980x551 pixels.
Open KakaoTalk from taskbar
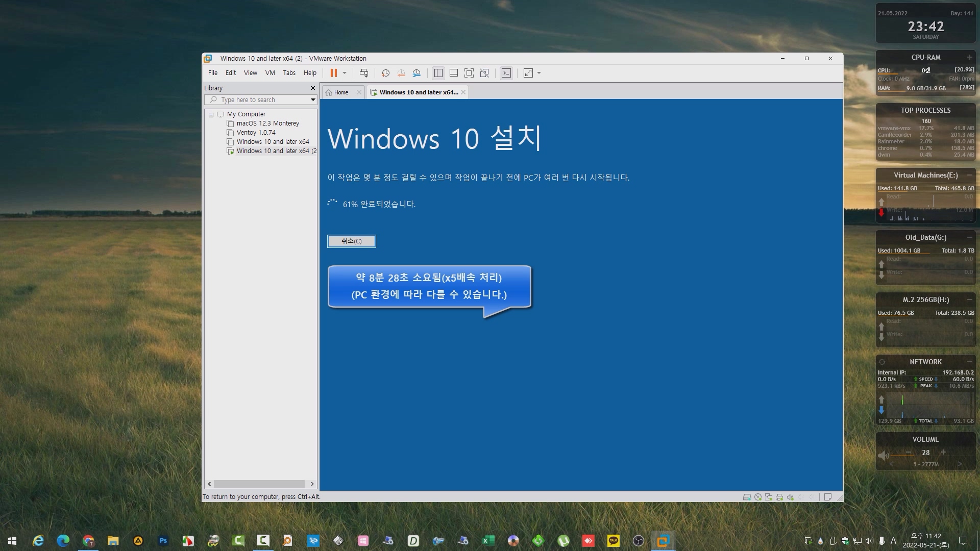tap(614, 541)
